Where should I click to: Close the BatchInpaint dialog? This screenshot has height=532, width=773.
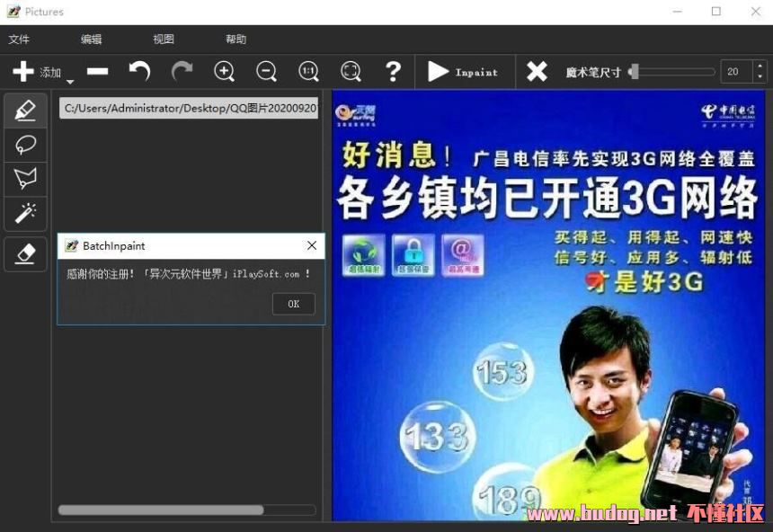point(312,245)
